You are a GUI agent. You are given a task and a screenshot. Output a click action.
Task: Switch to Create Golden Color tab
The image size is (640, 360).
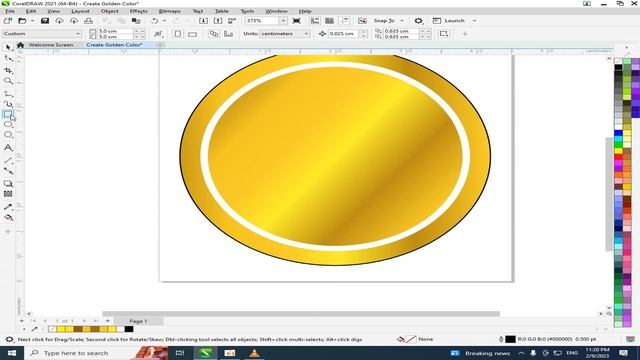[x=114, y=45]
